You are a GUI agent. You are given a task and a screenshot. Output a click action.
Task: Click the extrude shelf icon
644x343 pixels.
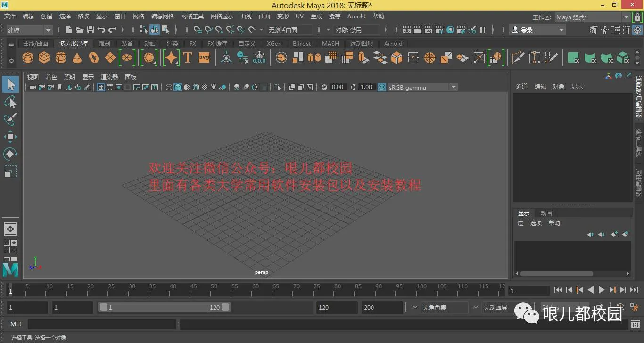(x=363, y=58)
